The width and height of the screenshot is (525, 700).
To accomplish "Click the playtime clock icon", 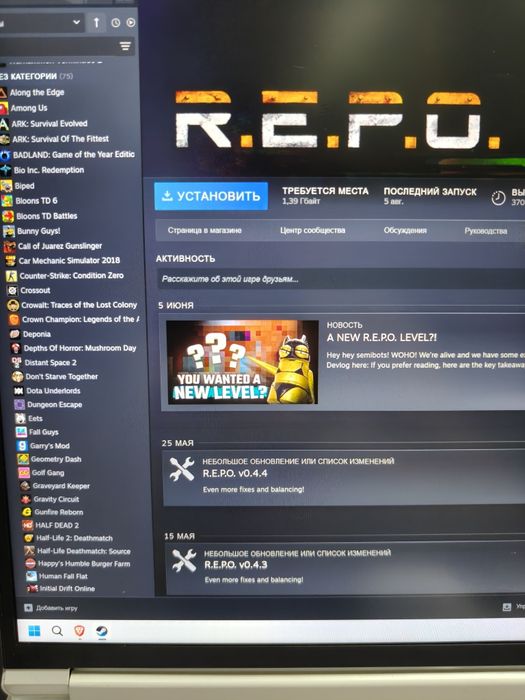I will point(498,198).
